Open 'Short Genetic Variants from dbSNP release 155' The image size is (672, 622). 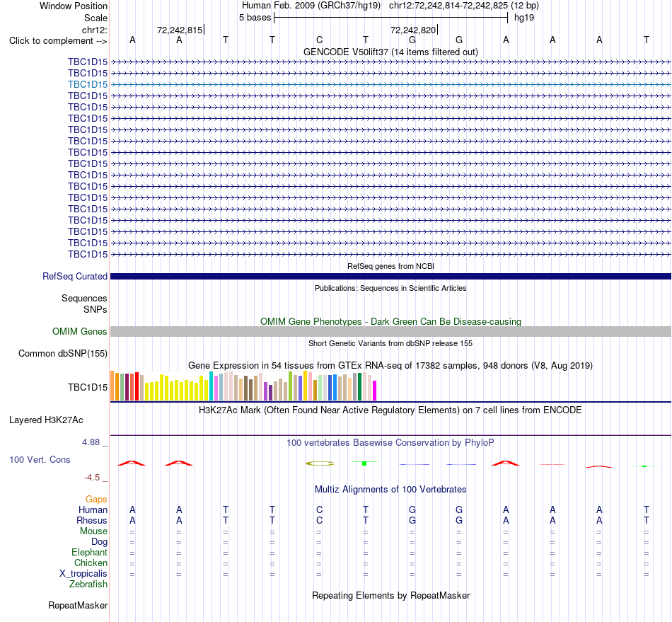point(390,343)
